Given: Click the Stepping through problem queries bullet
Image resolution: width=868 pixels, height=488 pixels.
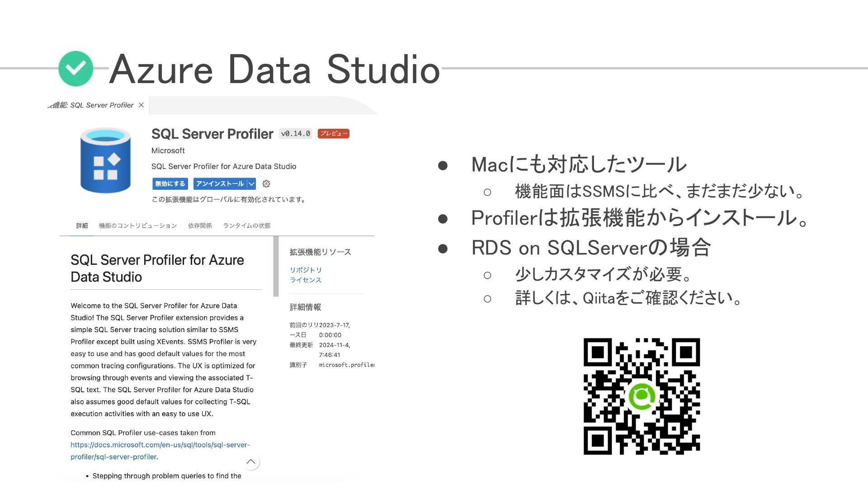Looking at the screenshot, I should 167,476.
